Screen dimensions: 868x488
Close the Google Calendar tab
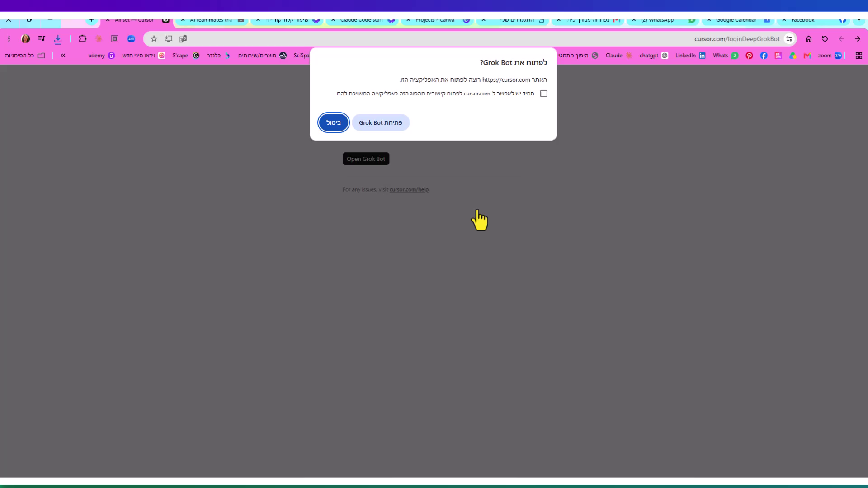(709, 20)
